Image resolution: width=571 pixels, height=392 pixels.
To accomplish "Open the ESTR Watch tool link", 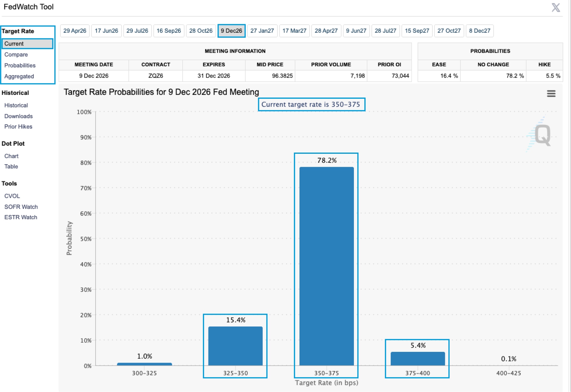I will point(21,217).
